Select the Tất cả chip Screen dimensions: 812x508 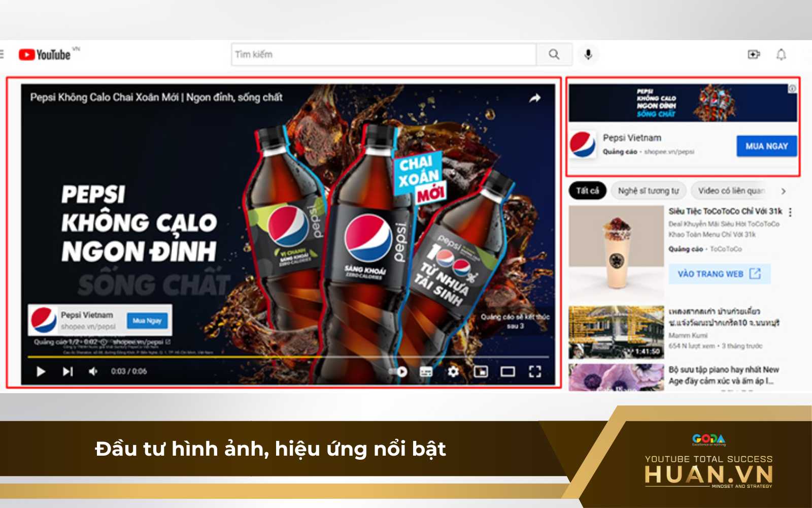point(587,191)
